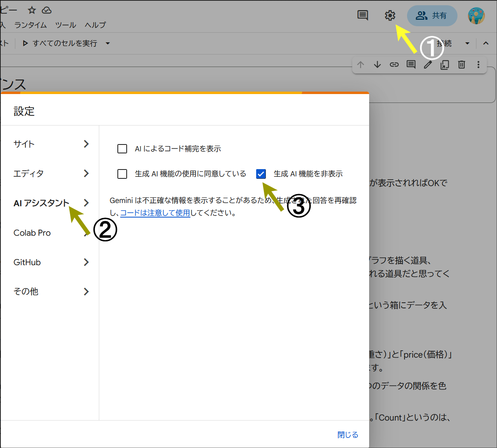Open the ランタイム menu
This screenshot has height=448, width=497.
pyautogui.click(x=30, y=25)
